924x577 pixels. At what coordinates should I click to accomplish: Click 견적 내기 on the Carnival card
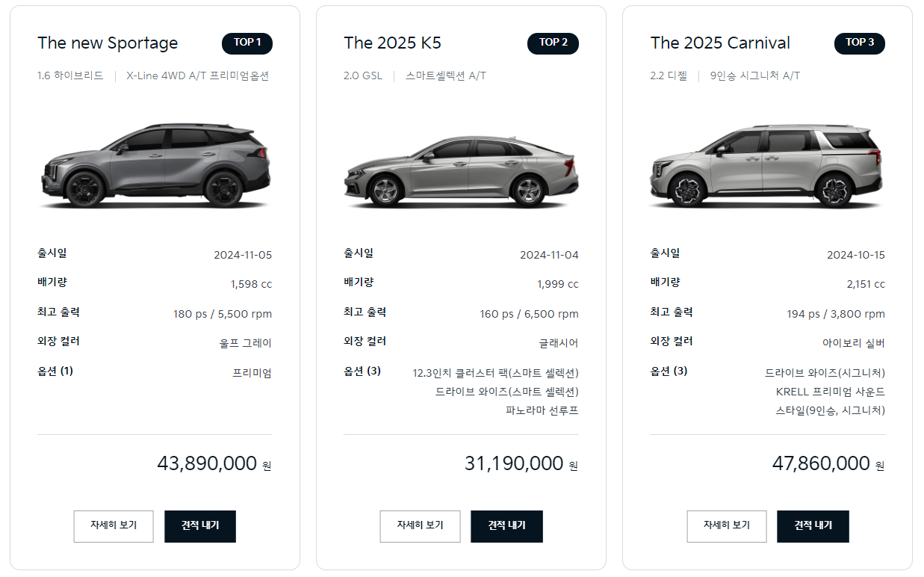click(x=813, y=526)
